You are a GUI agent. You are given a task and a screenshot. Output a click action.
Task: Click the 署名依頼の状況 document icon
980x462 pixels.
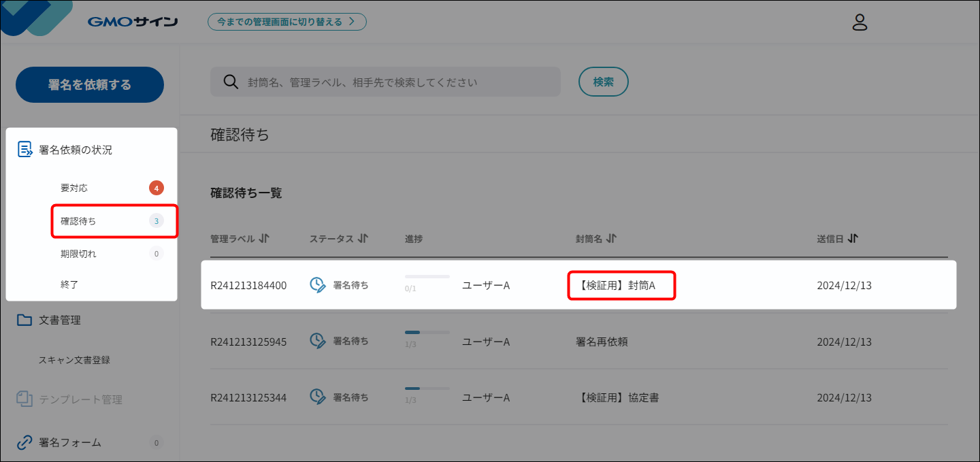click(x=25, y=150)
